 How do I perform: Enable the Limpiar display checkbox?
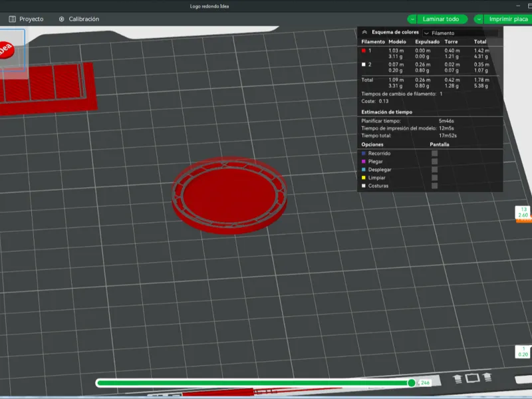(x=434, y=178)
